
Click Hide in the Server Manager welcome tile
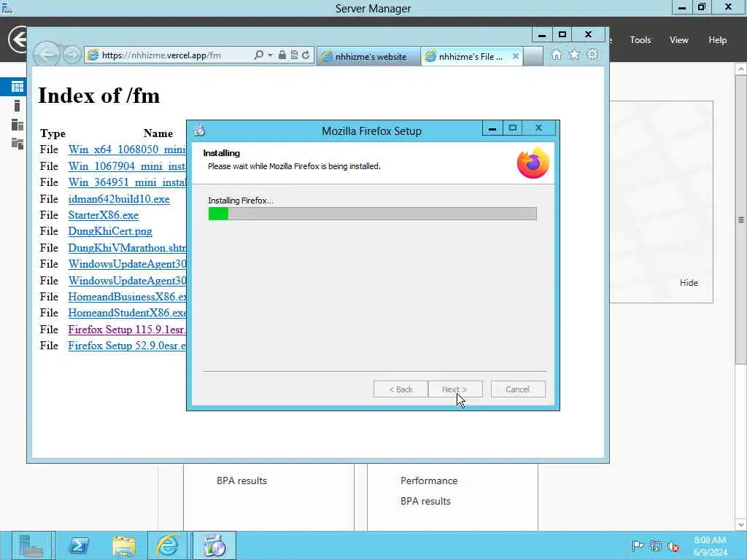click(x=689, y=283)
